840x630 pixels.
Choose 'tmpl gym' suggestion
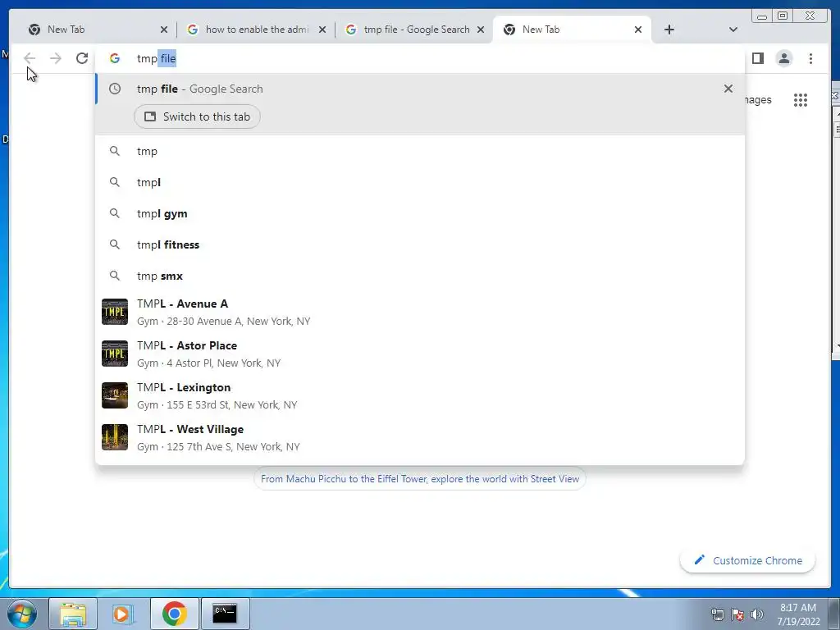[x=420, y=213]
